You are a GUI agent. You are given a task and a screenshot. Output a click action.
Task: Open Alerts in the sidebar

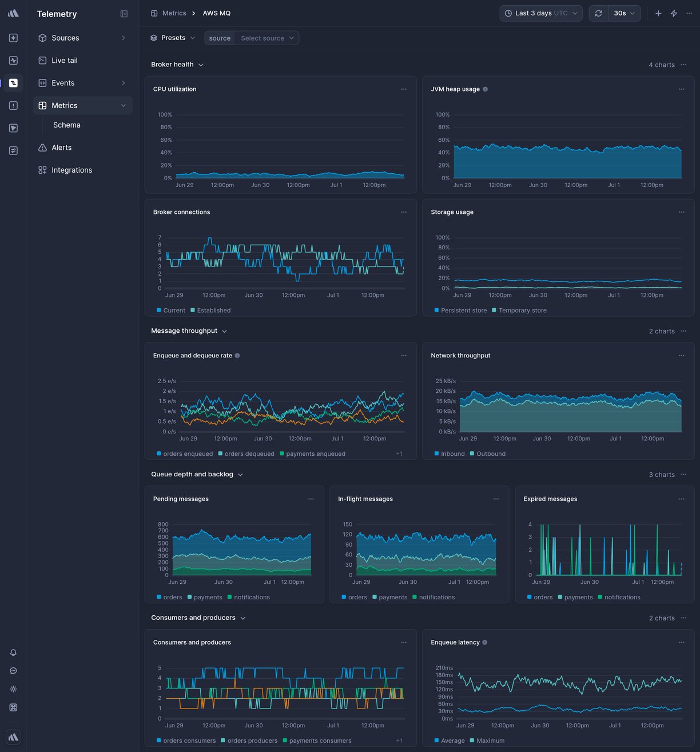82,148
